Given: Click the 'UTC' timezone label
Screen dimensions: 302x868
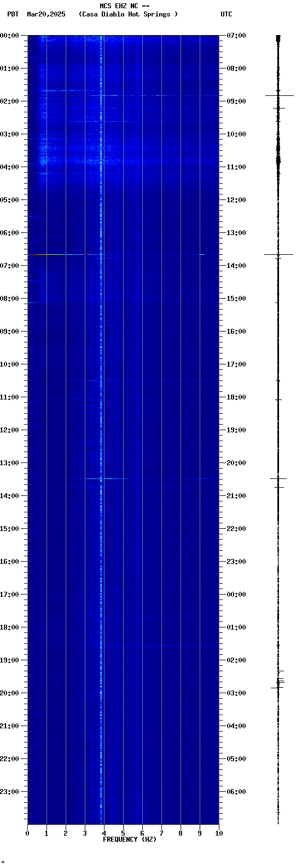Looking at the screenshot, I should [x=226, y=14].
